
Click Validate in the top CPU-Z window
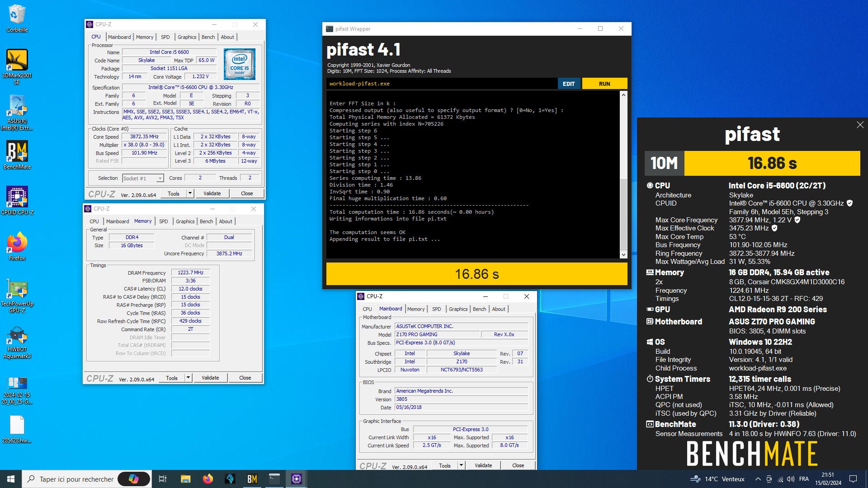212,193
